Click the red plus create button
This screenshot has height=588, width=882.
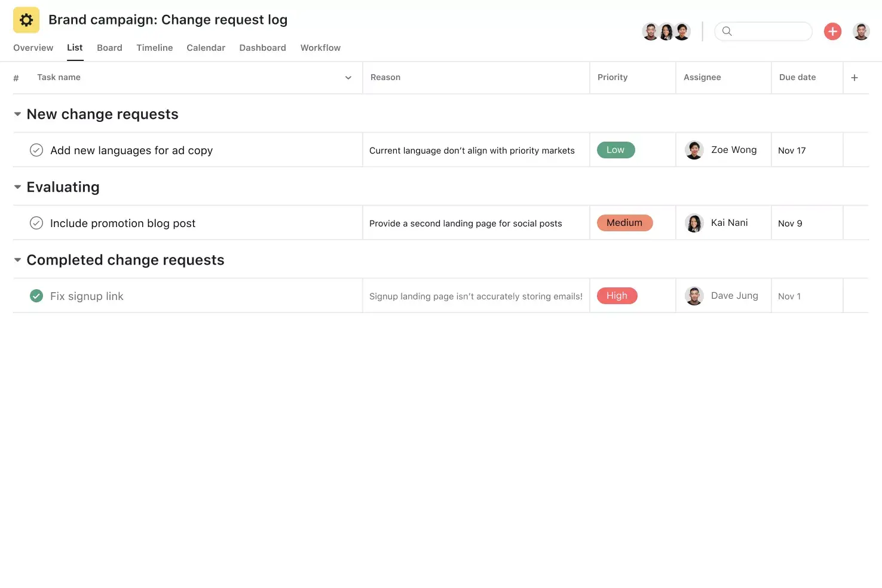(x=832, y=31)
